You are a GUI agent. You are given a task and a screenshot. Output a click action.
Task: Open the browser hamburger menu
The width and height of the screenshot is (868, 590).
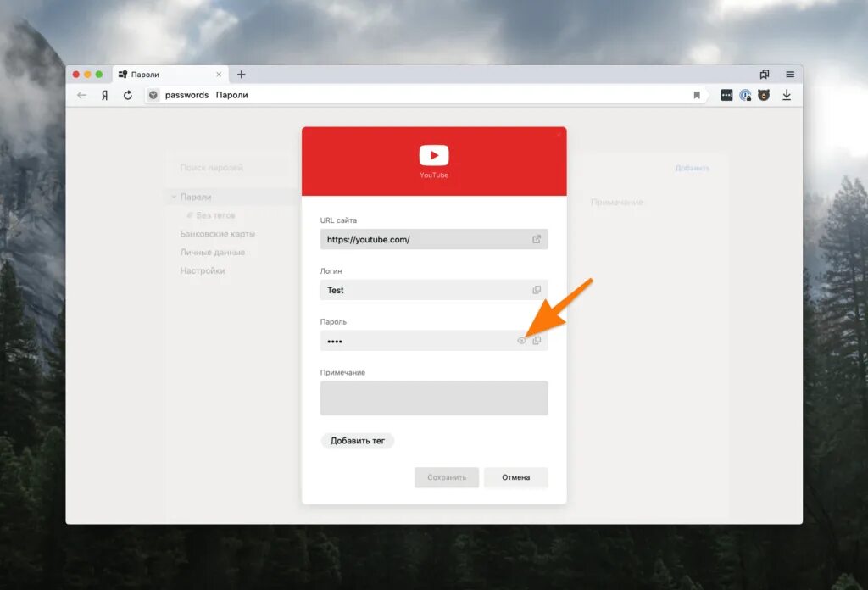tap(790, 74)
